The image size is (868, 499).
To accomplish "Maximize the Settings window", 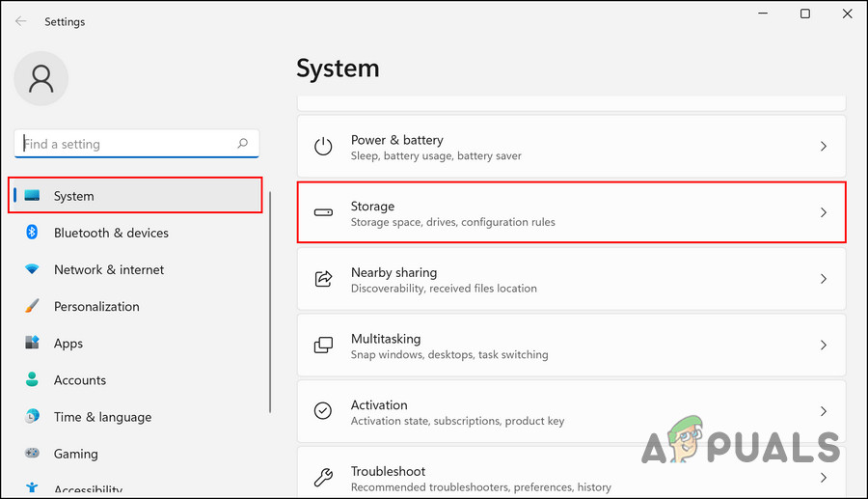I will click(x=805, y=14).
